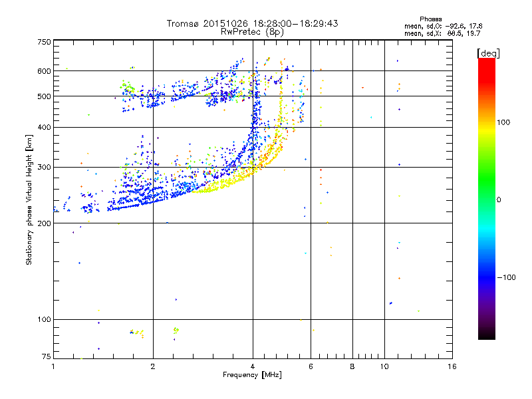This screenshot has width=532, height=399.
Task: Click the "-100" colorbar tick label
Action: coord(506,277)
